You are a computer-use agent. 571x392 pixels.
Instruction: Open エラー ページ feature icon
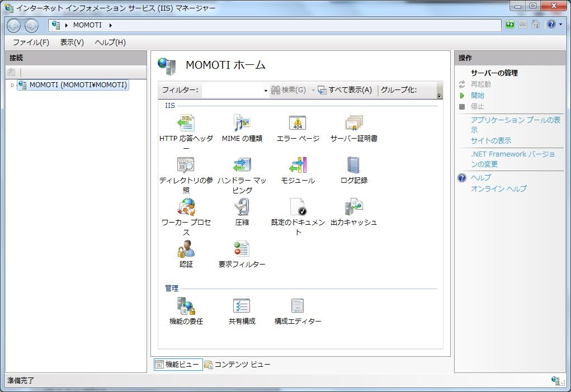tap(298, 123)
